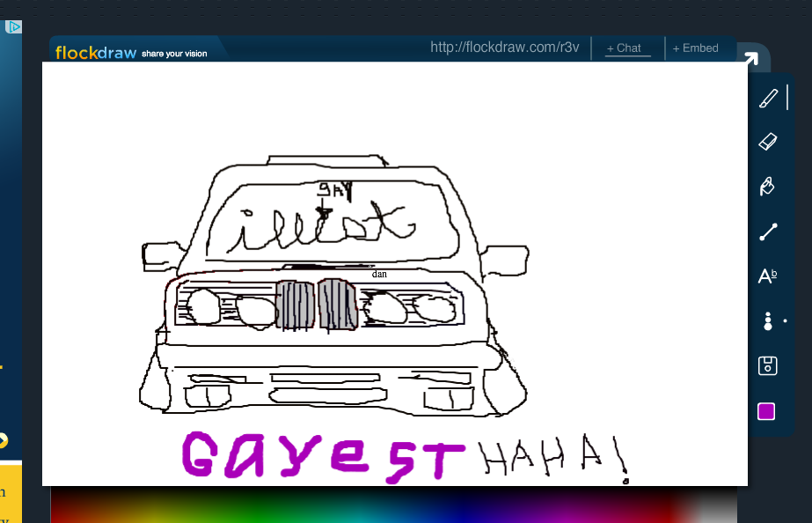Pick gray at the spectrum bar's right end
Screen dimensions: 812x523
[717, 508]
